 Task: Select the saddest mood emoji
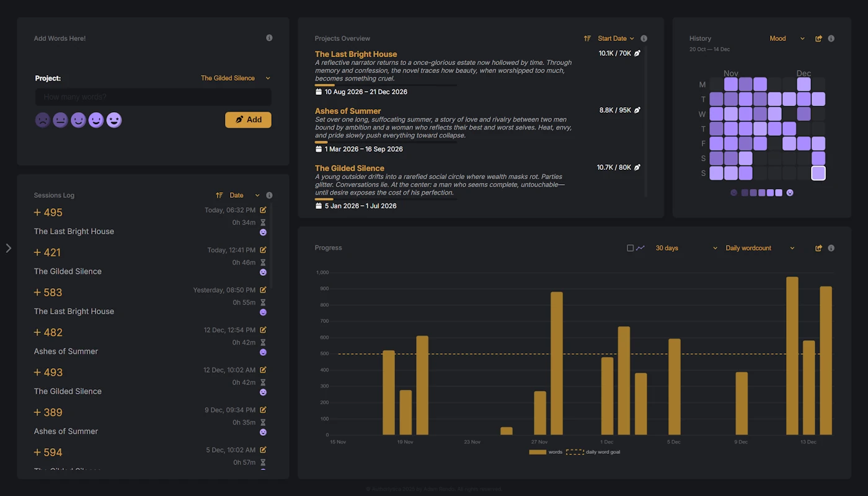(x=42, y=120)
